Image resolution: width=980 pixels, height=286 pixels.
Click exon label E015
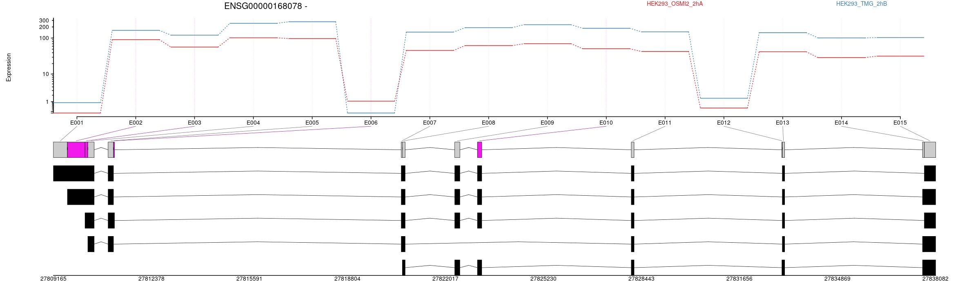click(x=900, y=123)
